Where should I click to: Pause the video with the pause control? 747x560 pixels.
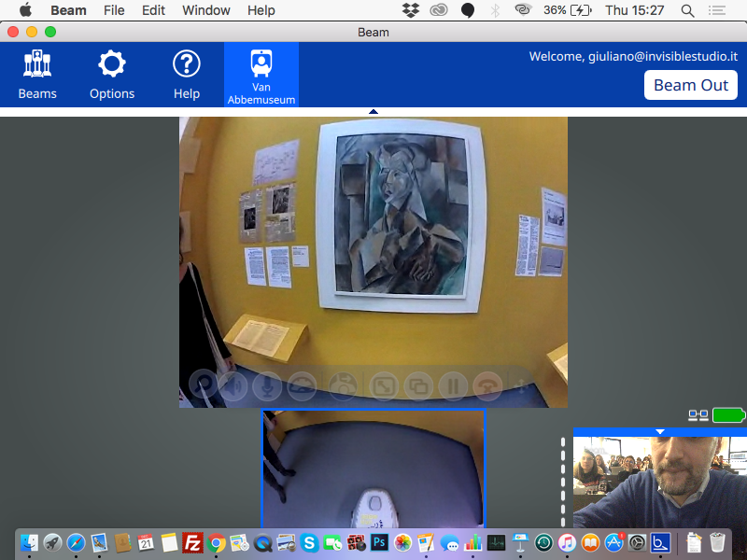coord(453,385)
